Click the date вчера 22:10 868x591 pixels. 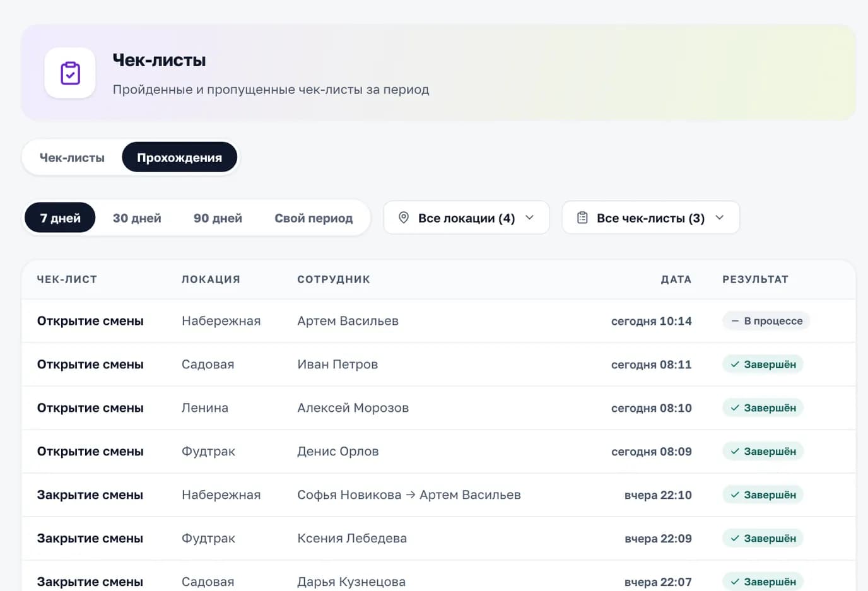658,495
